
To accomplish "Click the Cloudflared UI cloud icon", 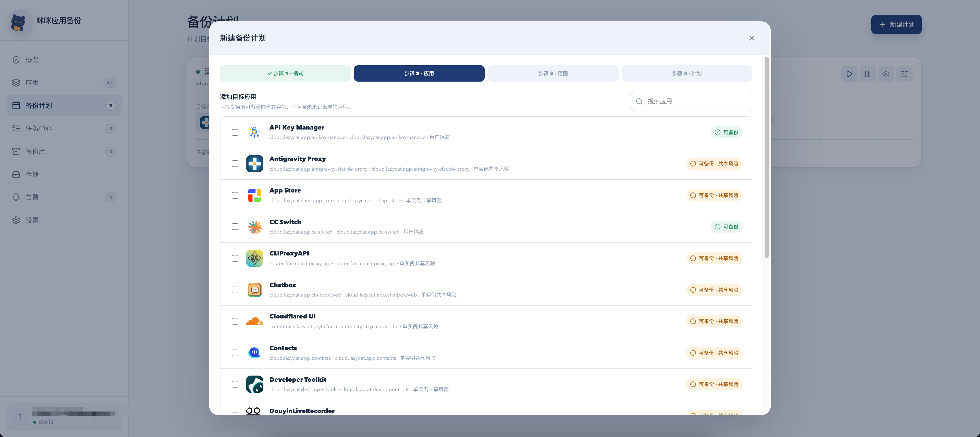I will (254, 322).
